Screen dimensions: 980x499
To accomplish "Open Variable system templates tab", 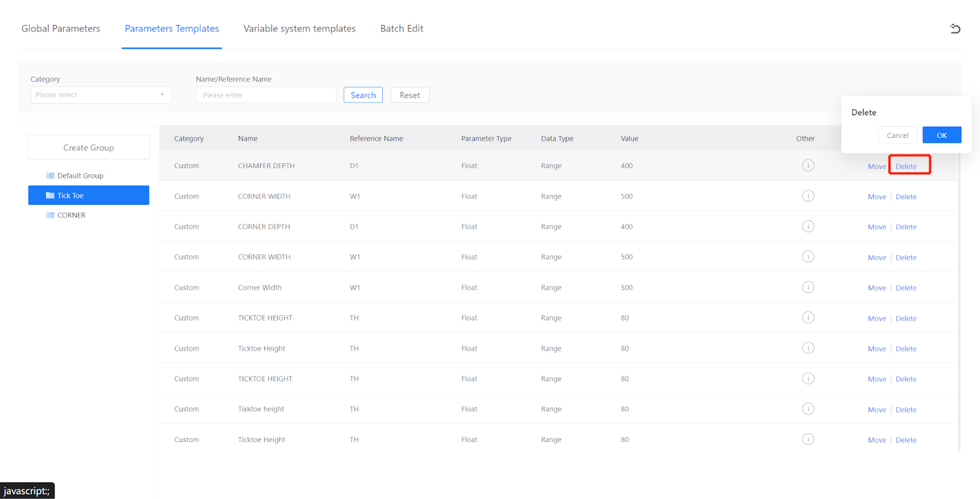I will click(299, 29).
